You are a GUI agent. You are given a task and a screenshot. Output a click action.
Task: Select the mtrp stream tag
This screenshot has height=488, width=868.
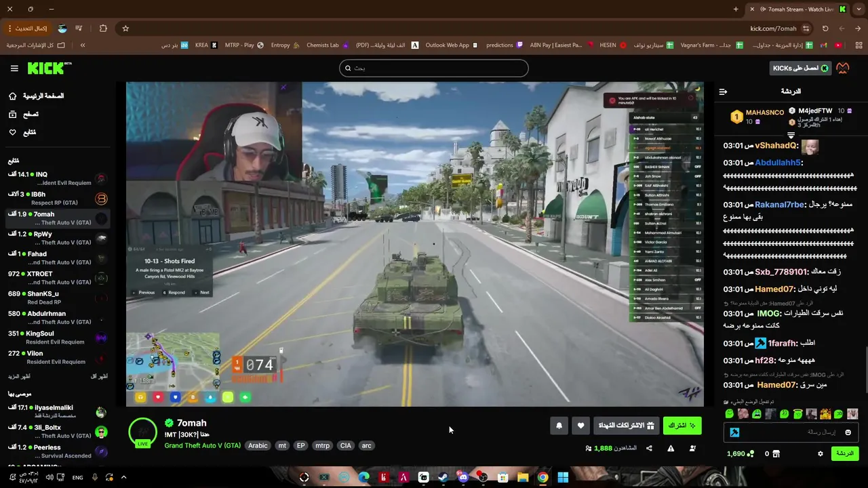(x=322, y=445)
